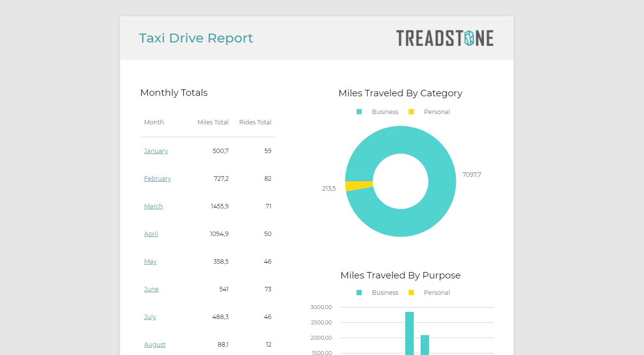The height and width of the screenshot is (355, 644).
Task: Click April rides total 50
Action: tap(268, 234)
